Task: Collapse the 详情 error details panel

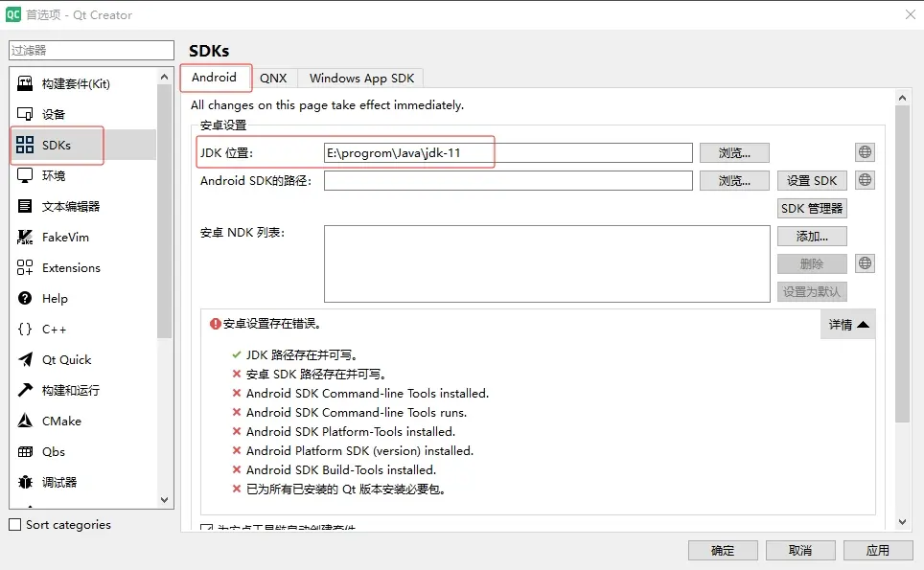Action: pos(847,324)
